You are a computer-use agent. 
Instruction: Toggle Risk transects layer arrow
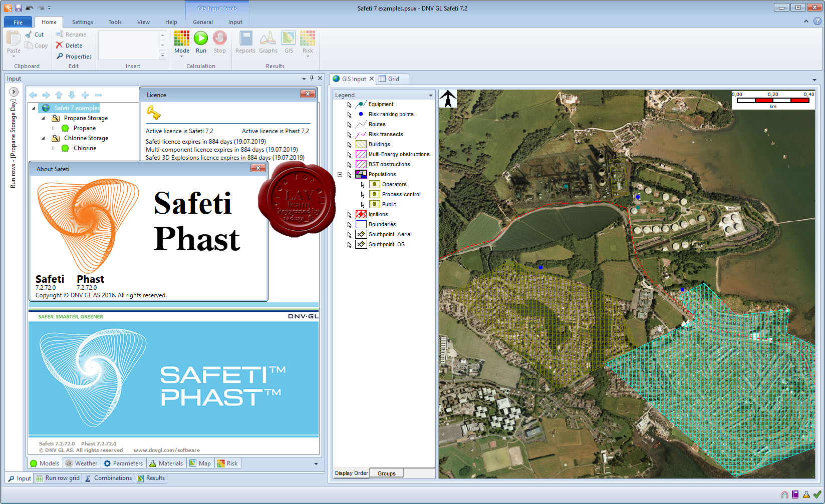[349, 135]
